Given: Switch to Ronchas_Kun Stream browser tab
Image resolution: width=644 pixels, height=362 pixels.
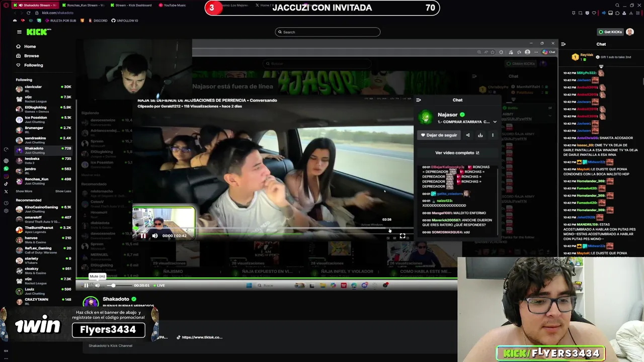Looking at the screenshot, I should click(x=83, y=5).
